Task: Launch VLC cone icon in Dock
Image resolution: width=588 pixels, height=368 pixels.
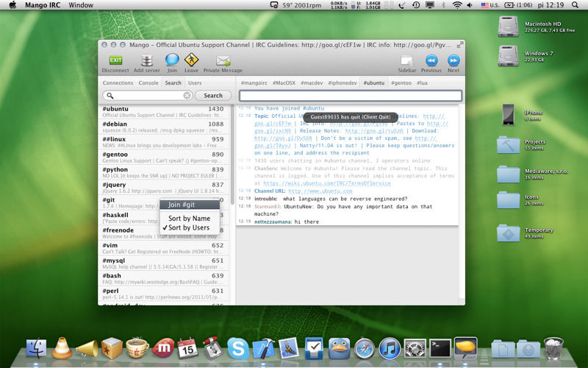Action: [x=62, y=347]
